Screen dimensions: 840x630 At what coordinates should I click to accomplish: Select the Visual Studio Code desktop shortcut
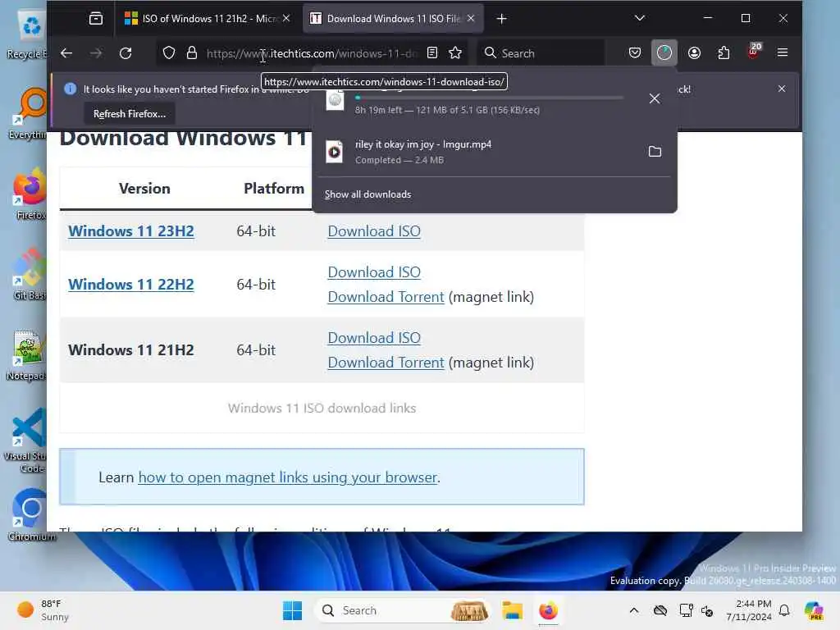point(25,441)
